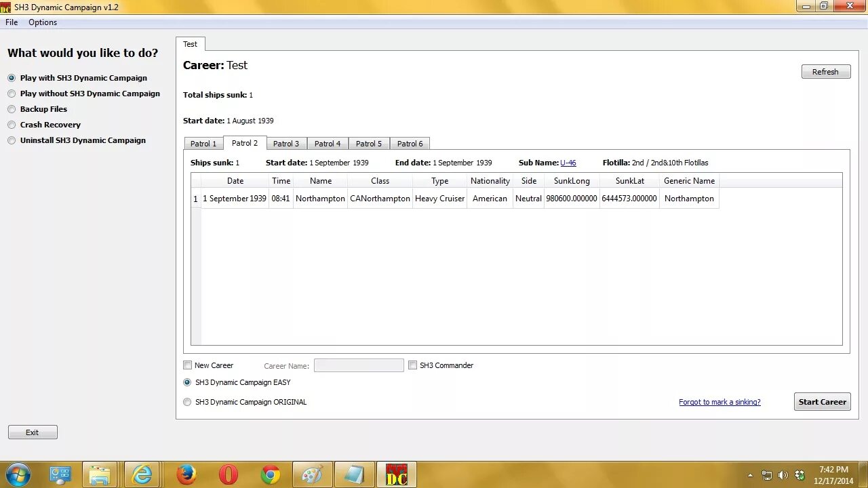Enable the New Career checkbox
Viewport: 868px width, 488px height.
click(188, 365)
